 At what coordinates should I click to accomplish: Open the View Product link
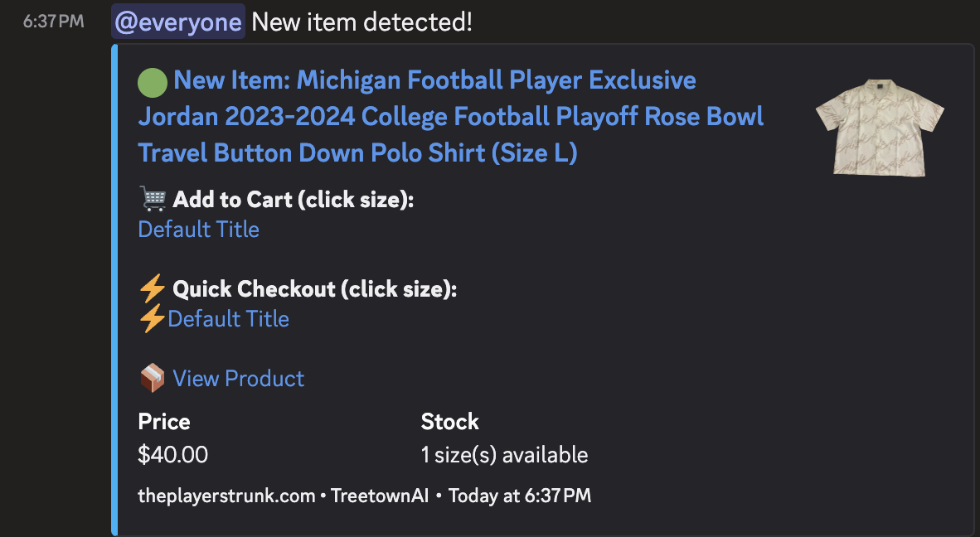tap(239, 379)
